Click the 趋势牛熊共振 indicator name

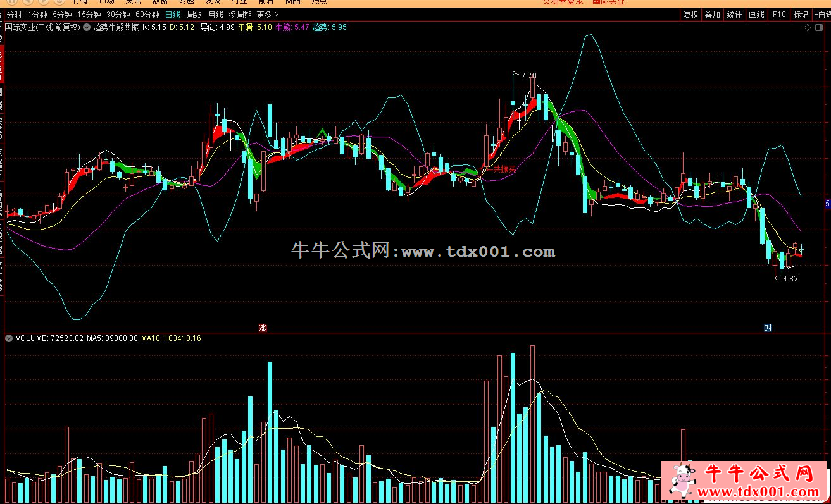(116, 27)
